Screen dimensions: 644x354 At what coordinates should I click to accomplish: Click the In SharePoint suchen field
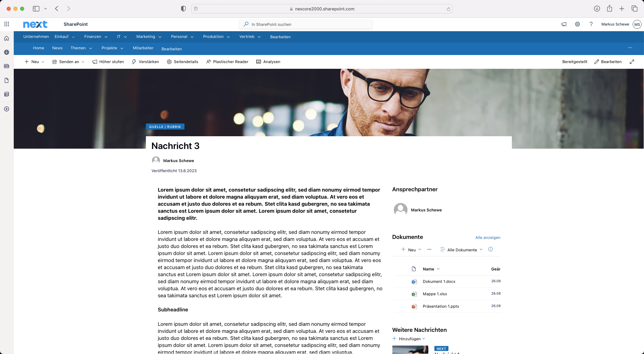pyautogui.click(x=306, y=24)
